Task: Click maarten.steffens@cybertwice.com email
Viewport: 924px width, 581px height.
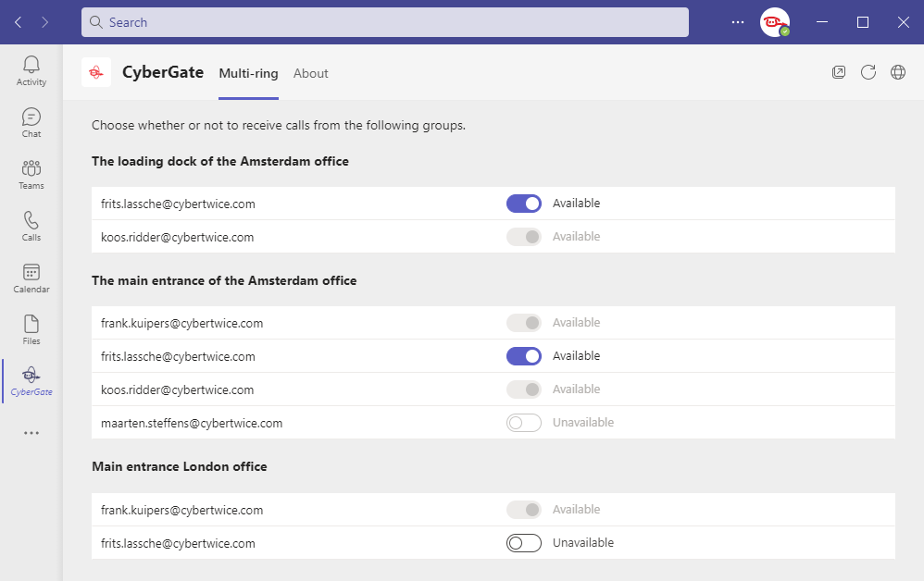Action: coord(192,423)
